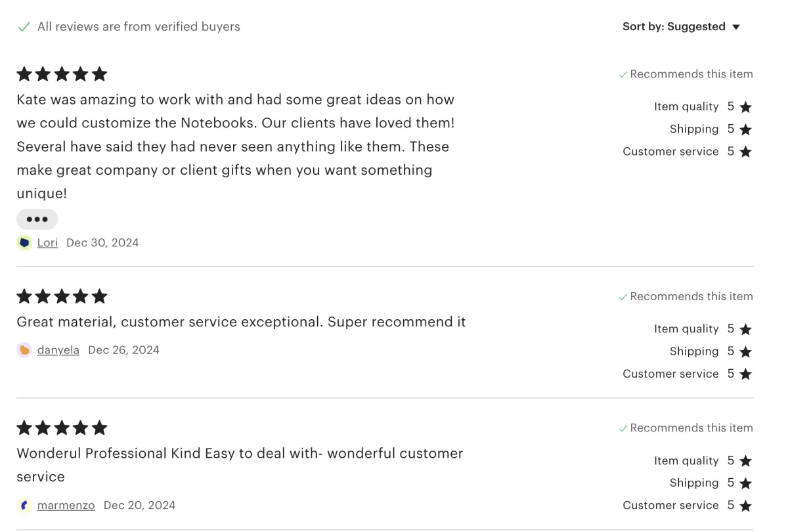Click the five-star rating on danyela's review

click(x=62, y=297)
